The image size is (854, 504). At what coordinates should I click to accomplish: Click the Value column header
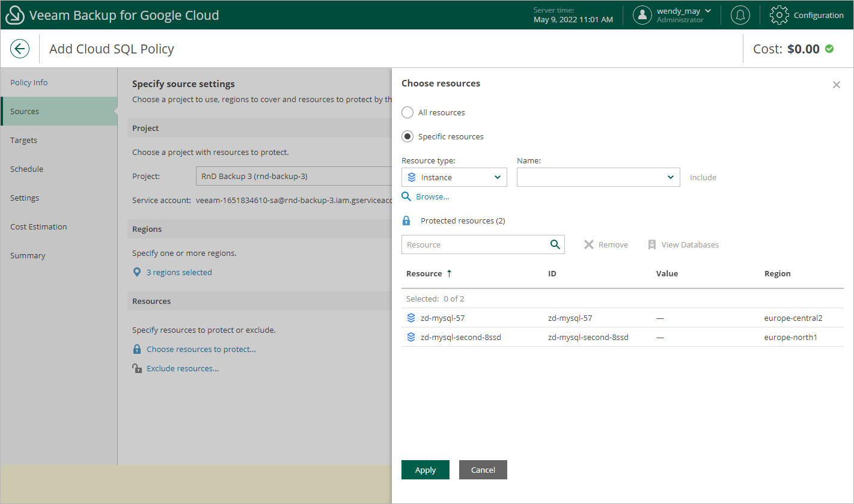pyautogui.click(x=667, y=273)
